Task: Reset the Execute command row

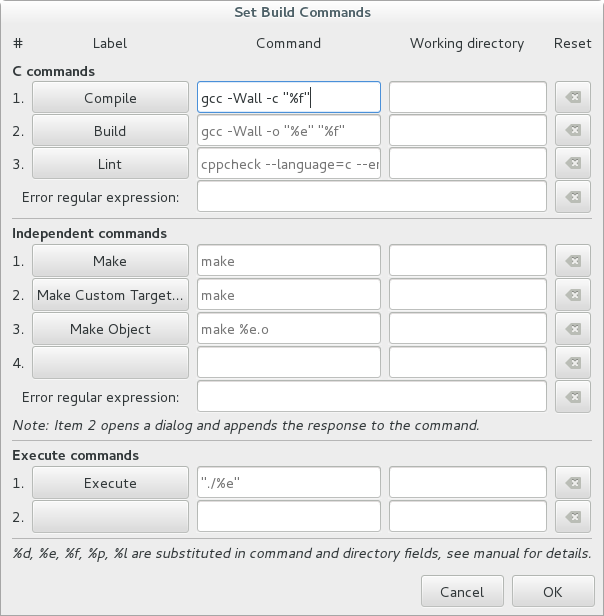Action: pos(573,483)
